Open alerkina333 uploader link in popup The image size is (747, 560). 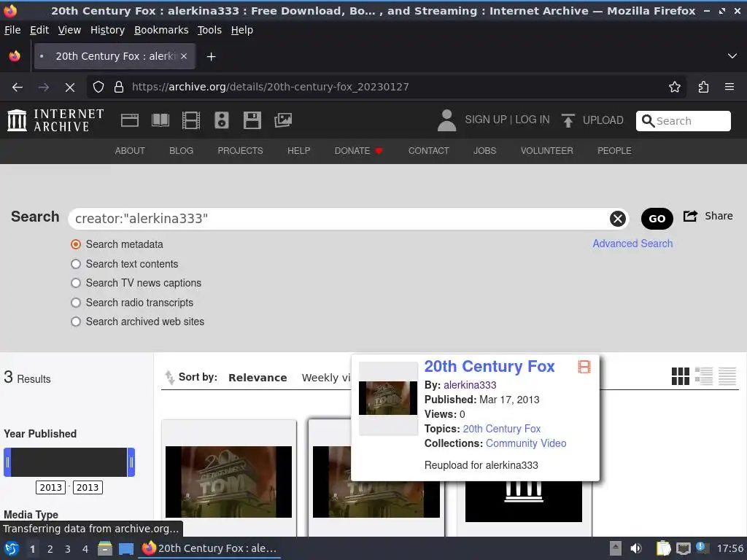coord(470,385)
